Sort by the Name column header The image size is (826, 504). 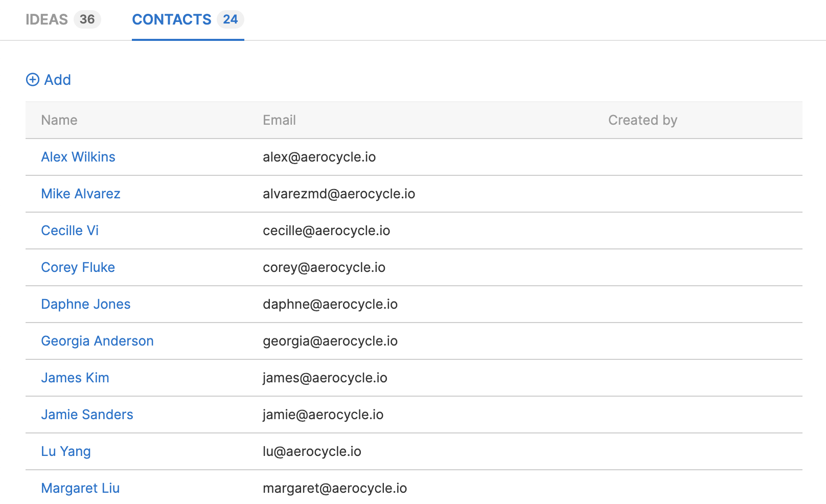pos(59,120)
